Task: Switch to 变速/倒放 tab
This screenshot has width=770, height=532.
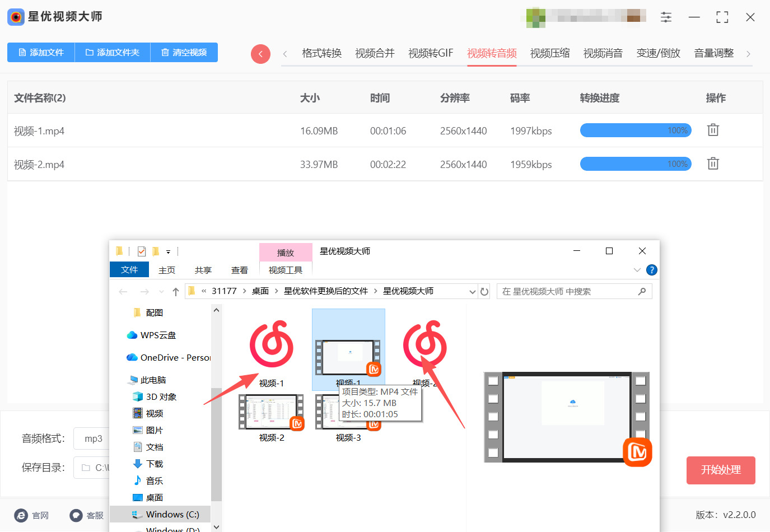Action: pyautogui.click(x=658, y=53)
